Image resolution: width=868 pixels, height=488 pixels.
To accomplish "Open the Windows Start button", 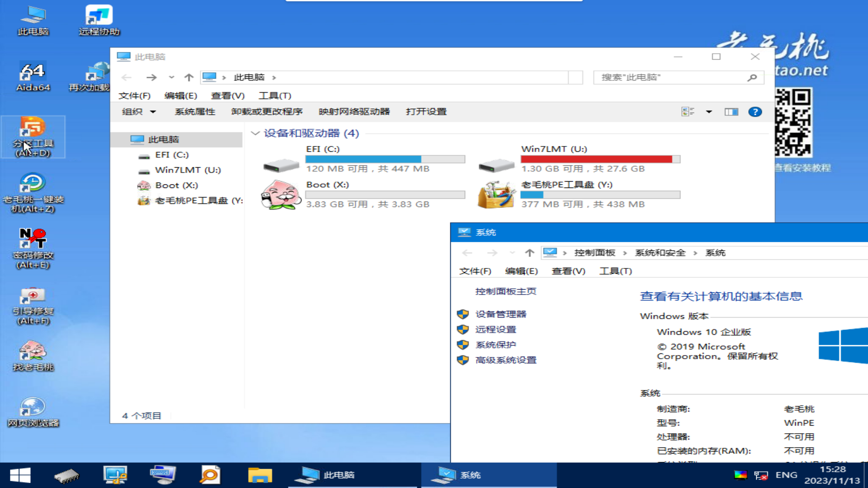I will coord(20,475).
